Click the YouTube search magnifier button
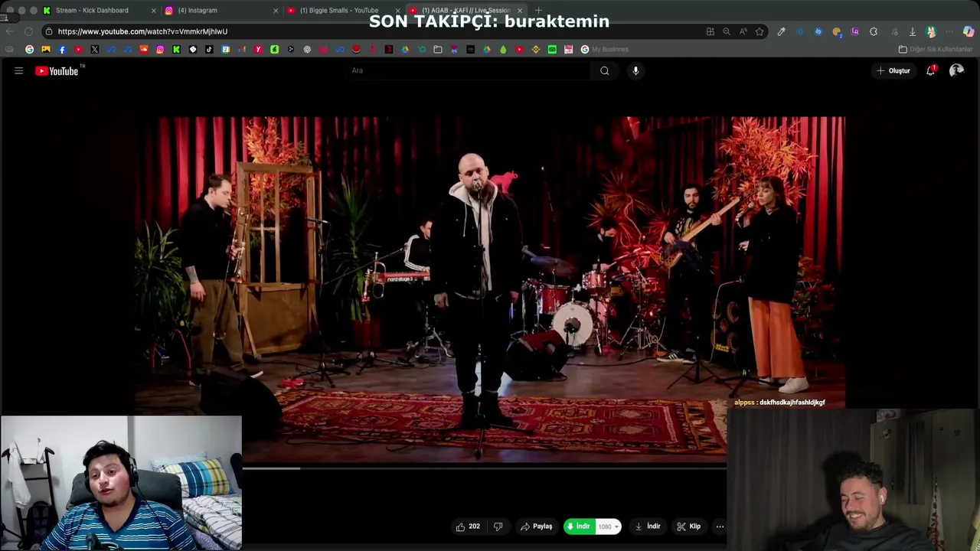This screenshot has width=980, height=551. [605, 70]
